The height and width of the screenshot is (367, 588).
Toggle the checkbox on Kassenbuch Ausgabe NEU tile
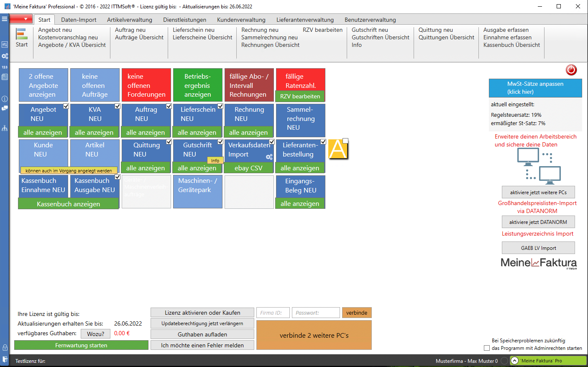118,177
